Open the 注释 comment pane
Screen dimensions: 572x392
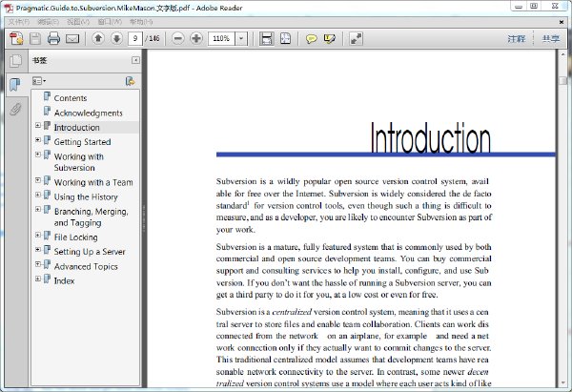click(517, 38)
